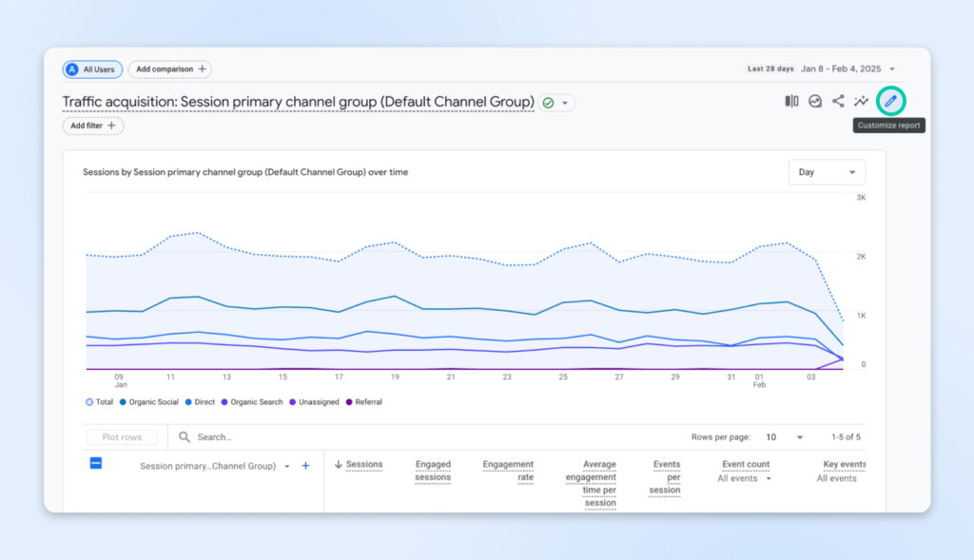Sort by the Sessions column header
This screenshot has height=560, width=974.
click(363, 465)
